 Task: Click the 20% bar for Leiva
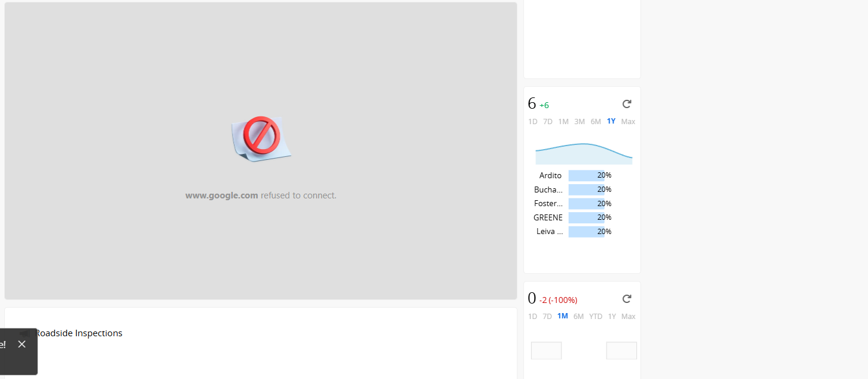[x=586, y=231]
